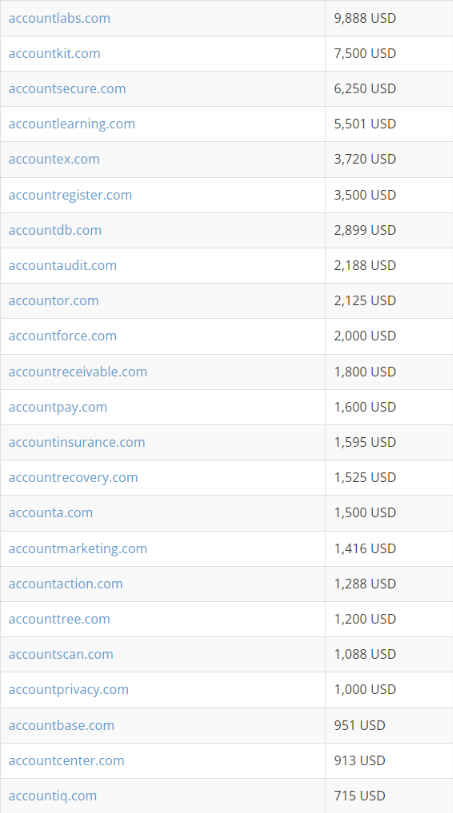Click accountdb.com in the list
Image resolution: width=453 pixels, height=813 pixels.
point(55,230)
